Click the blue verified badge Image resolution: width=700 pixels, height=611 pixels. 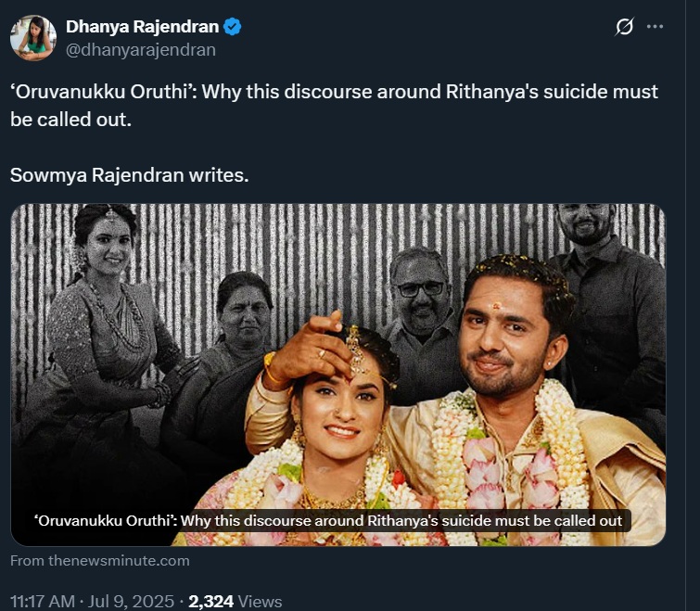click(233, 27)
